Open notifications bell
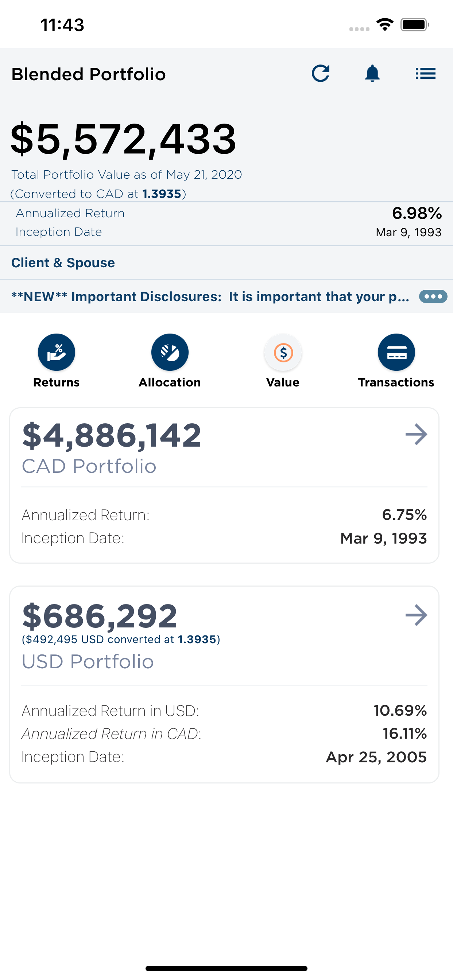This screenshot has width=453, height=980. click(372, 73)
